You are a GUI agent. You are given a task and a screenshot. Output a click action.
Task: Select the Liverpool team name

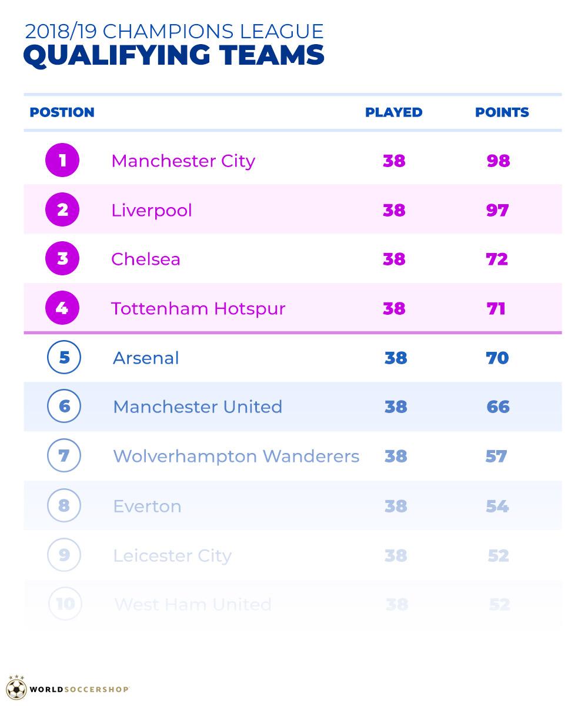152,211
